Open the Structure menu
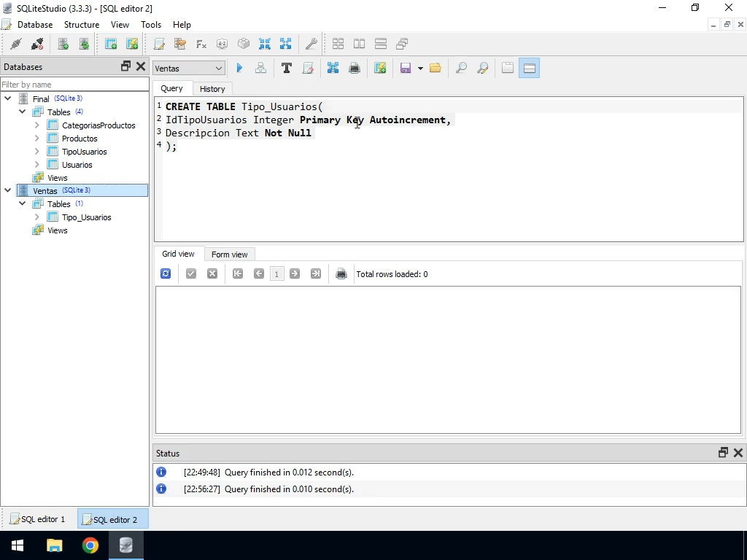This screenshot has width=747, height=560. [82, 24]
